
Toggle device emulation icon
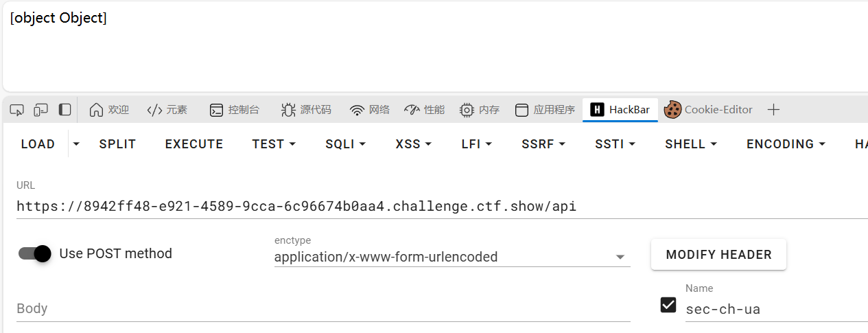click(x=41, y=110)
